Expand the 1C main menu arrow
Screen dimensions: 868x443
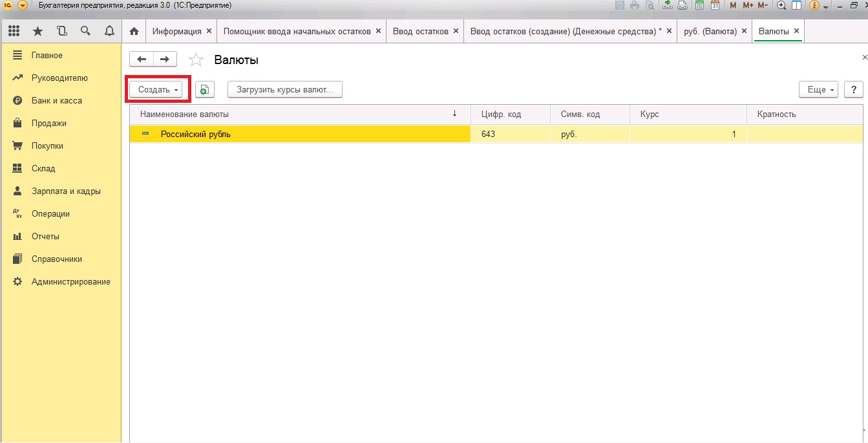click(x=23, y=5)
